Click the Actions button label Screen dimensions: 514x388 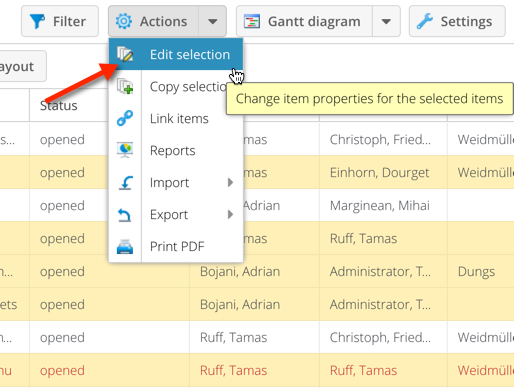click(163, 21)
